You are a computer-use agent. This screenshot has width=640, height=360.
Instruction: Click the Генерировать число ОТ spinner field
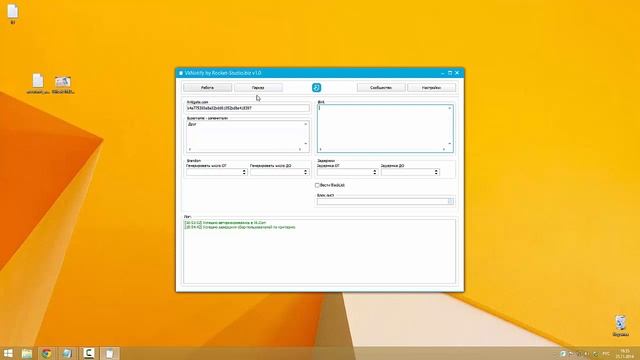[x=216, y=172]
